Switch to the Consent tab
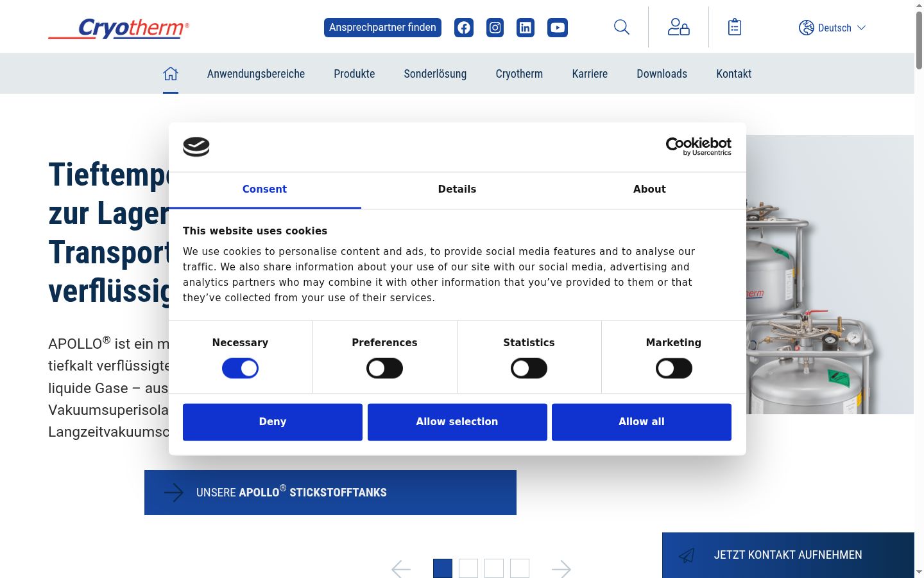Image resolution: width=924 pixels, height=578 pixels. click(264, 189)
